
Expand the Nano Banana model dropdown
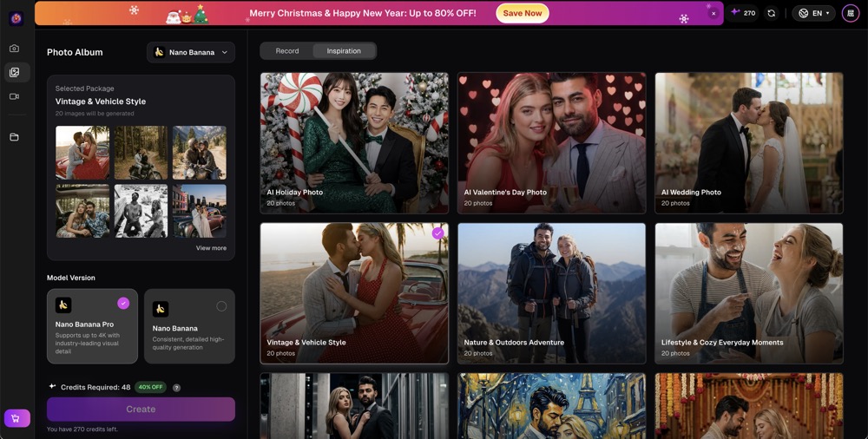(x=191, y=53)
